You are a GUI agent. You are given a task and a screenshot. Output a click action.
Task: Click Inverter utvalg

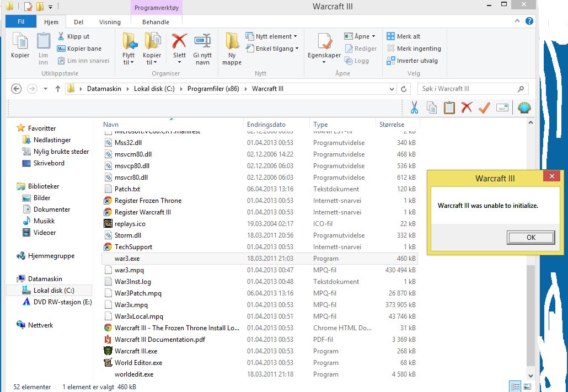(x=412, y=61)
